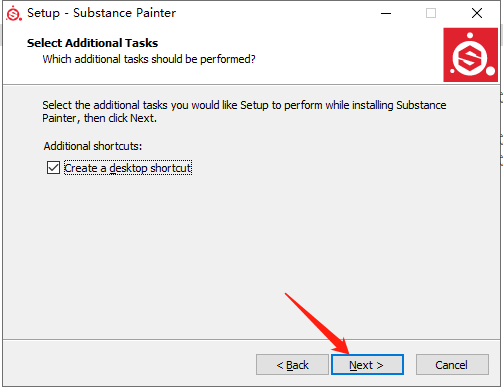Click the Substance Painter icon in title bar
The height and width of the screenshot is (389, 503).
[x=14, y=13]
